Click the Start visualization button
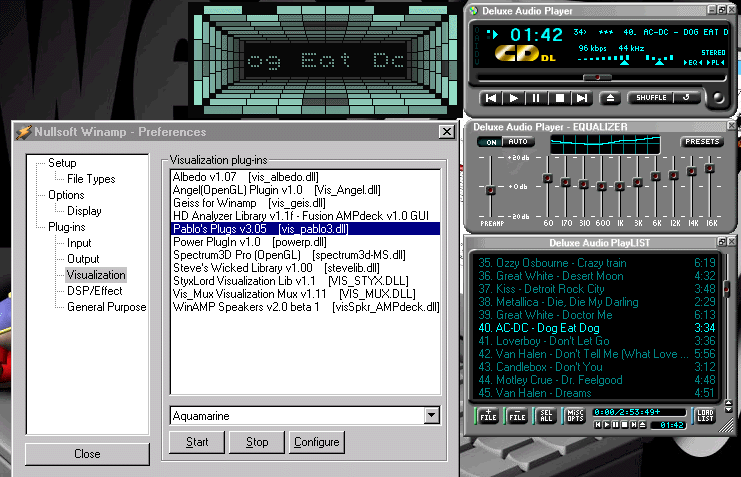 point(196,442)
